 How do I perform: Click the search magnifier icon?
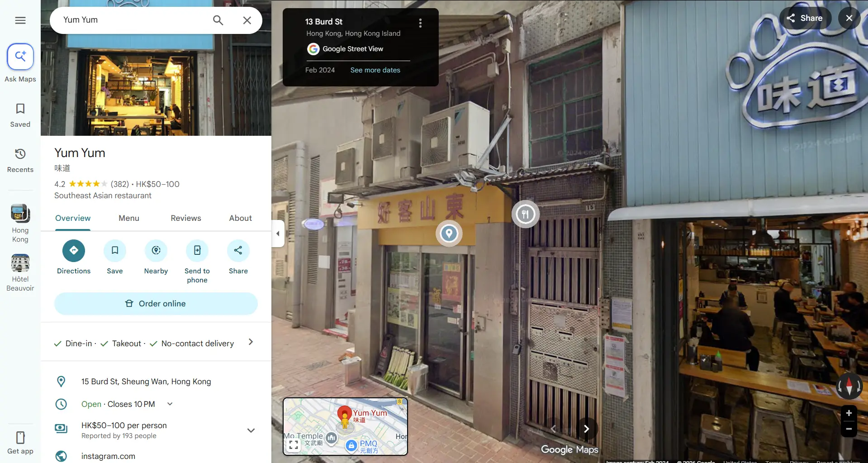[x=218, y=20]
